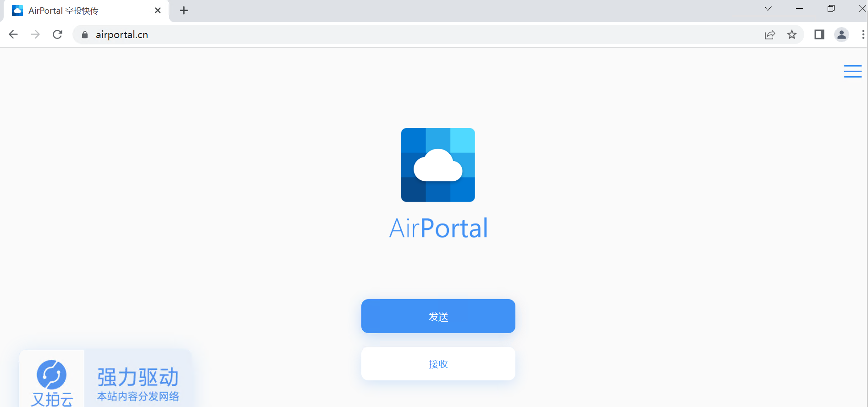Image resolution: width=868 pixels, height=407 pixels.
Task: Open the AirPortal hamburger menu
Action: [853, 71]
